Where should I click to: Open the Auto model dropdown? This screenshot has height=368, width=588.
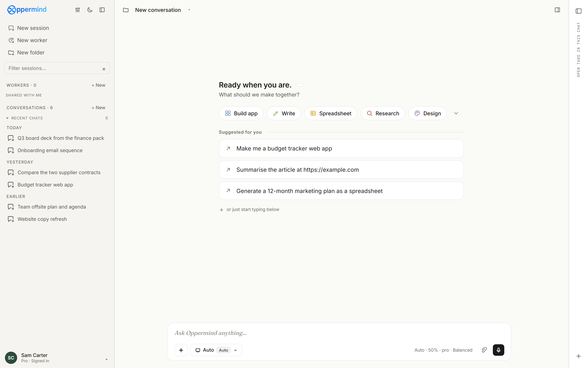coord(216,350)
